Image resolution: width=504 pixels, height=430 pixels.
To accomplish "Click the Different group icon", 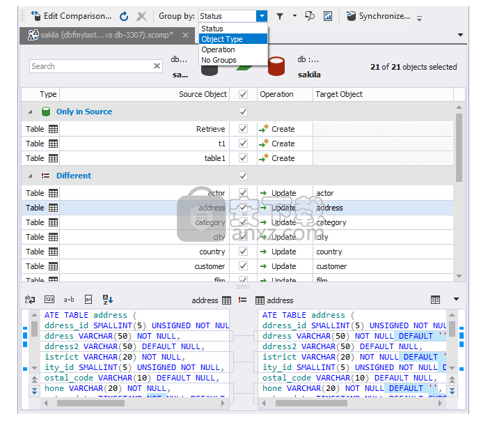I will pos(46,176).
